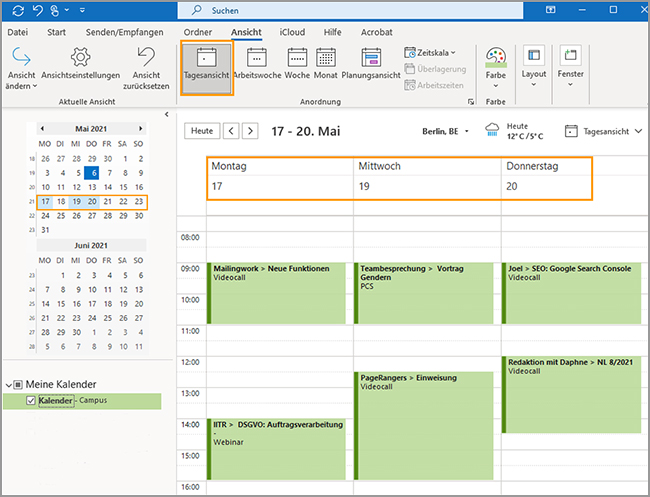Click the Arbeitszeiten option
The height and width of the screenshot is (497, 650).
(x=434, y=85)
